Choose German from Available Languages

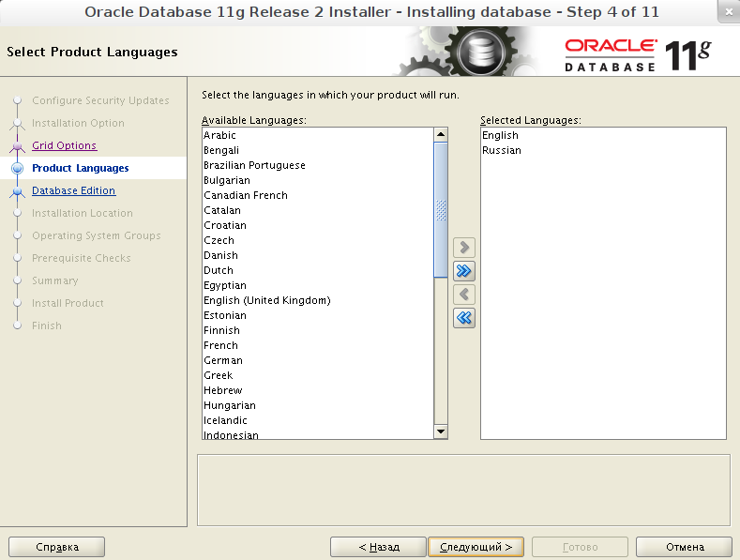tap(223, 361)
